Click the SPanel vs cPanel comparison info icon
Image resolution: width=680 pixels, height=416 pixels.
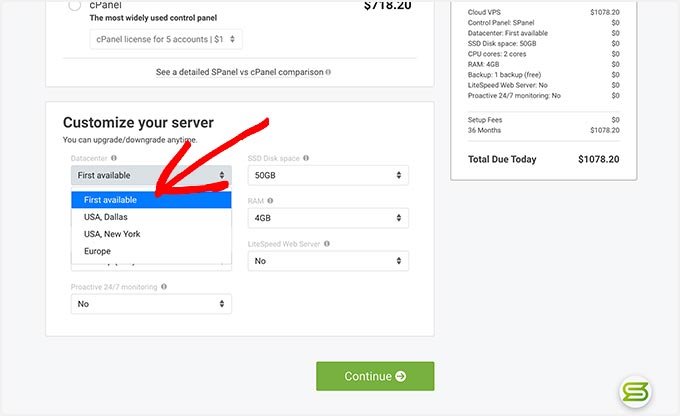(329, 72)
